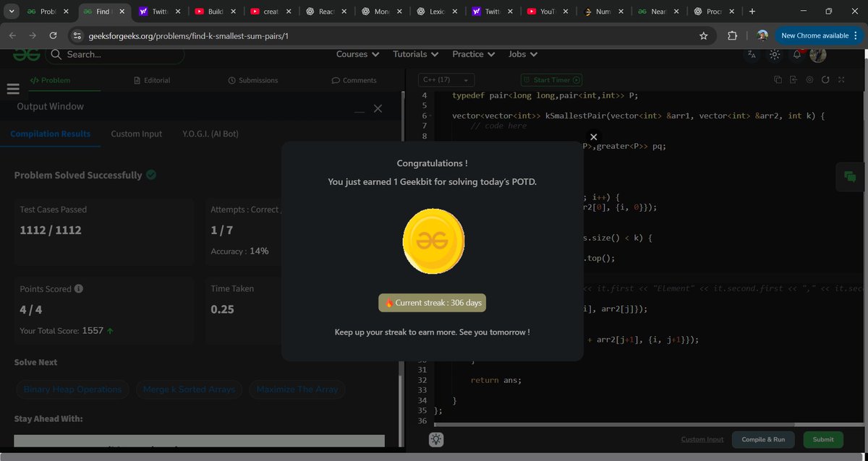The height and width of the screenshot is (461, 868).
Task: Switch to the Editorial tab
Action: click(x=152, y=80)
